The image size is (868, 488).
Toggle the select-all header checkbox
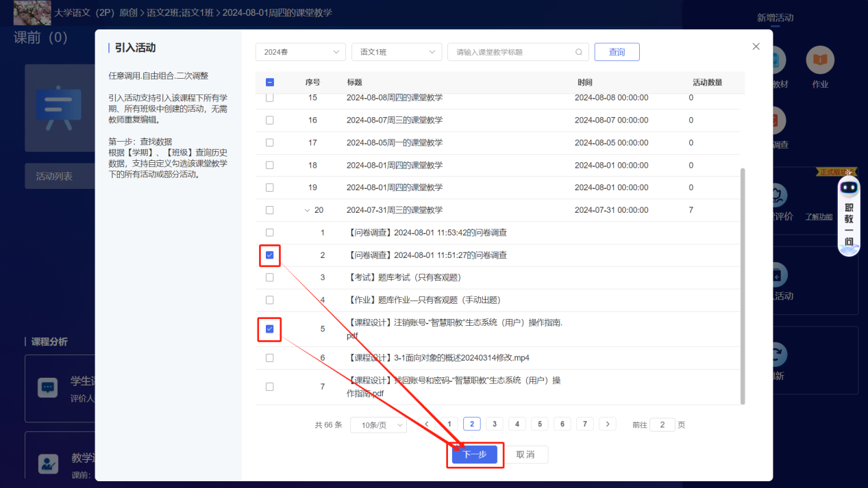269,83
